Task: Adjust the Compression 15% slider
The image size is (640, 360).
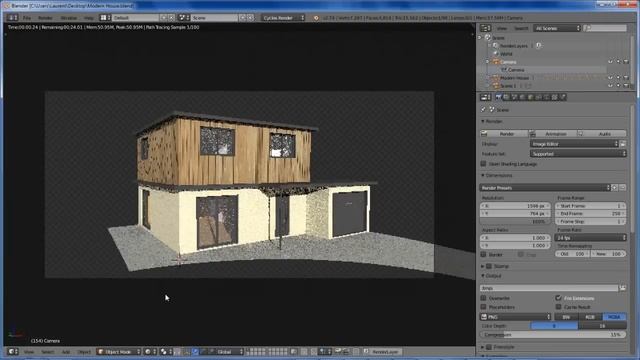Action: tap(553, 335)
